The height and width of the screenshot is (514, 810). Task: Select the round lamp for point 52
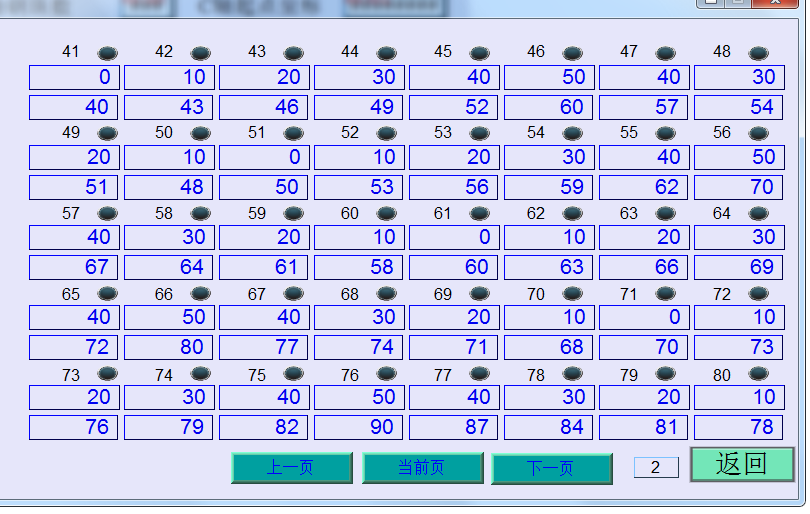[x=386, y=133]
